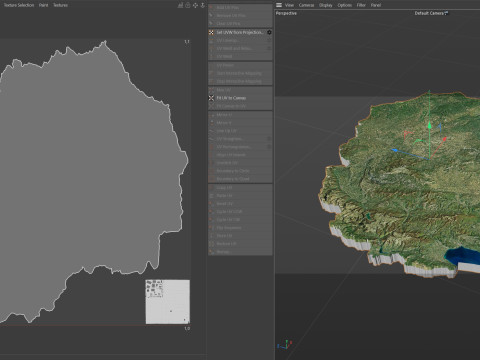480x360 pixels.
Task: Open the Texture Selection menu
Action: pos(19,5)
